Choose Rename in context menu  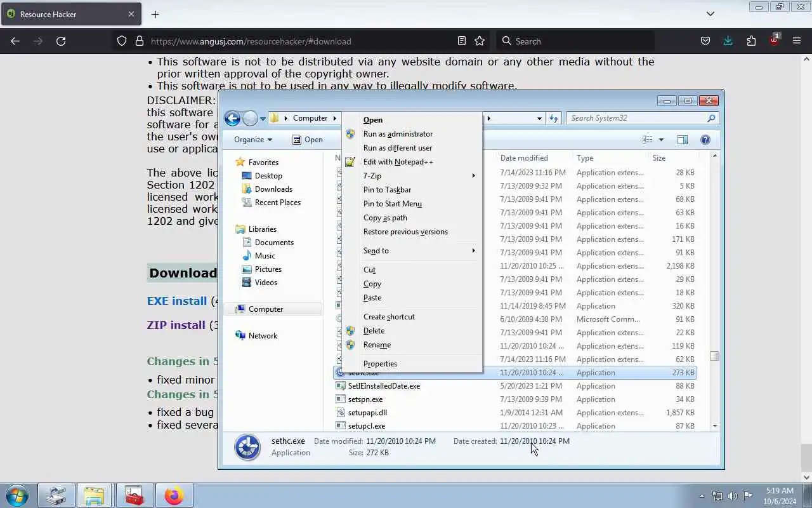coord(412,345)
